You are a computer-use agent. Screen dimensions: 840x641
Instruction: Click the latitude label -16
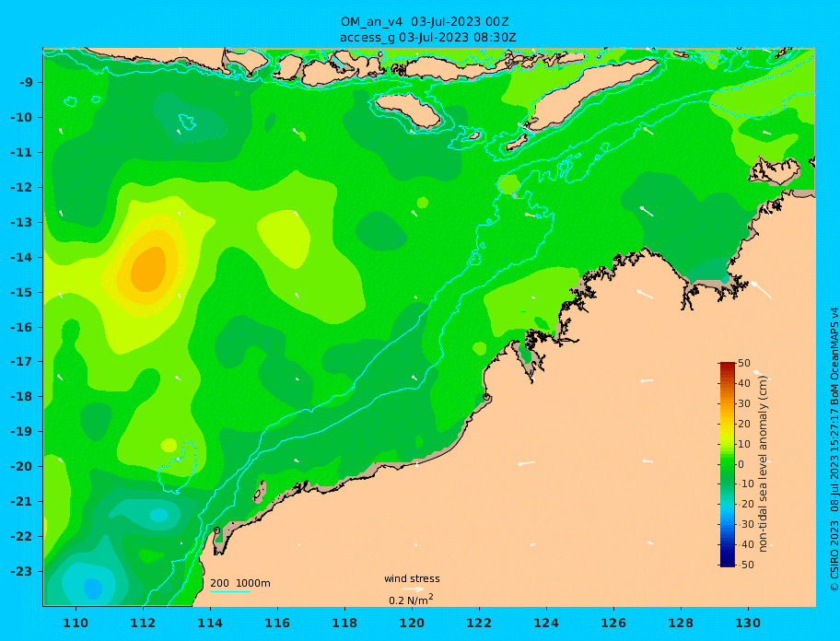click(22, 327)
